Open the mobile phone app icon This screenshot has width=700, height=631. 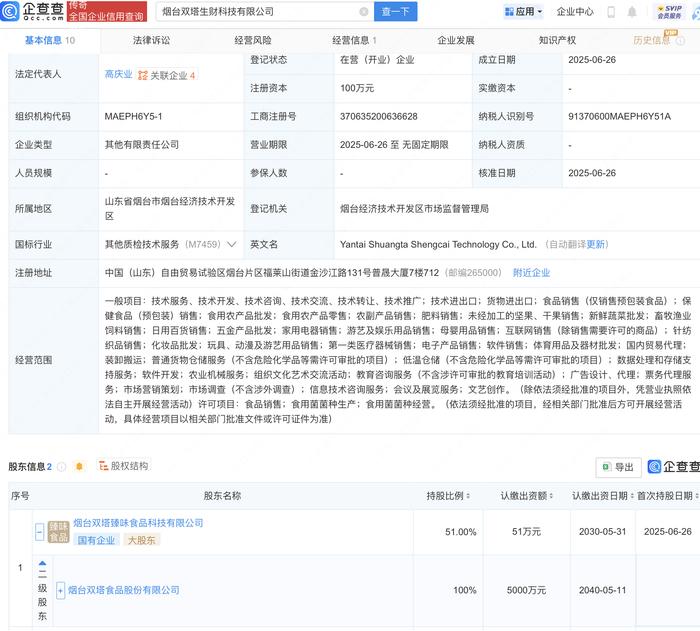coord(611,12)
